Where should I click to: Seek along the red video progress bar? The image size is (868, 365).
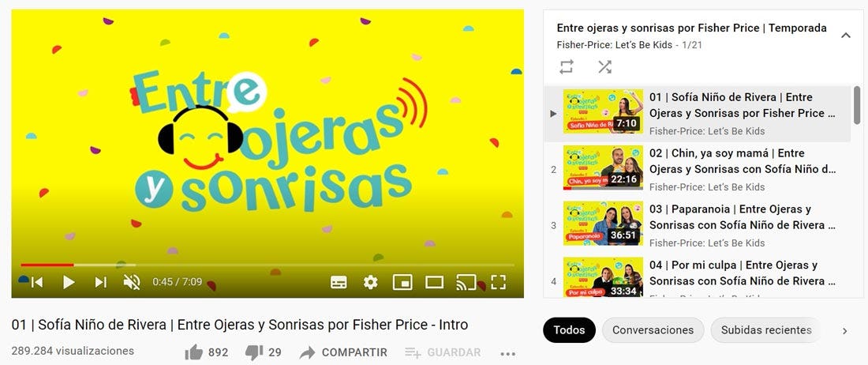268,265
